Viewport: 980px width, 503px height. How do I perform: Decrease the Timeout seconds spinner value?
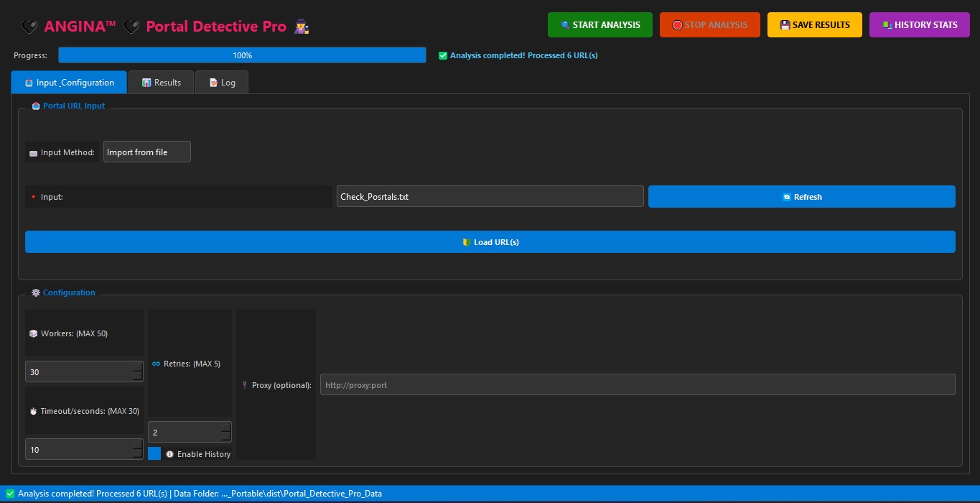click(137, 454)
